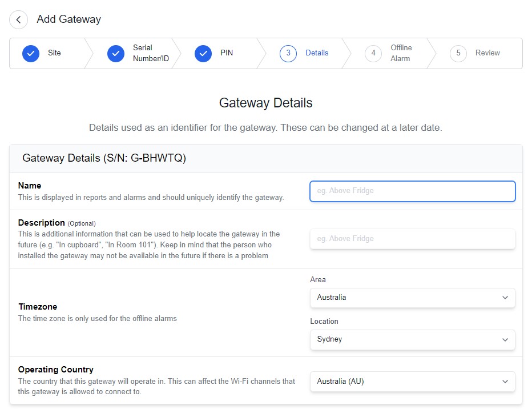Click the bold 'Operating Country' label
This screenshot has width=532, height=409.
(55, 370)
